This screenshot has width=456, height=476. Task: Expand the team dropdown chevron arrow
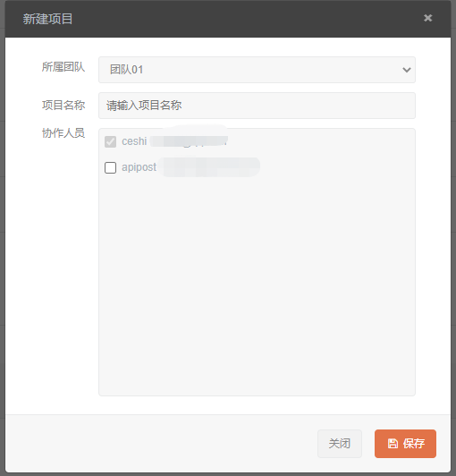pos(407,70)
